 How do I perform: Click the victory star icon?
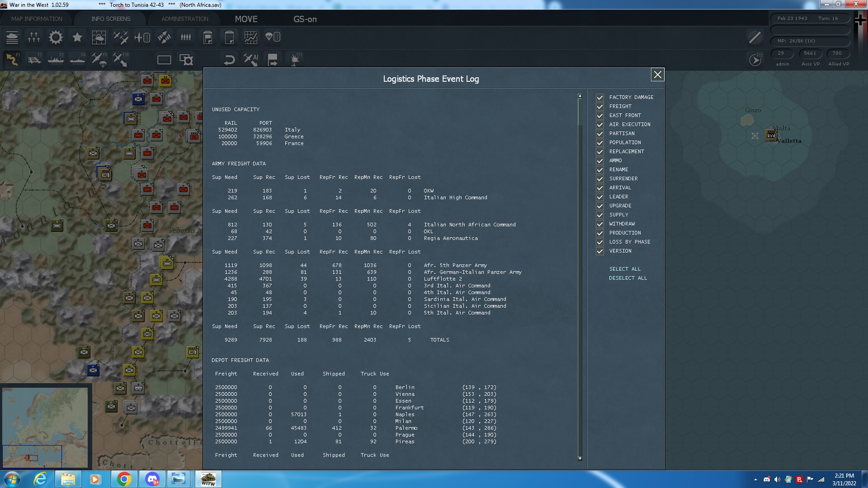[x=77, y=38]
